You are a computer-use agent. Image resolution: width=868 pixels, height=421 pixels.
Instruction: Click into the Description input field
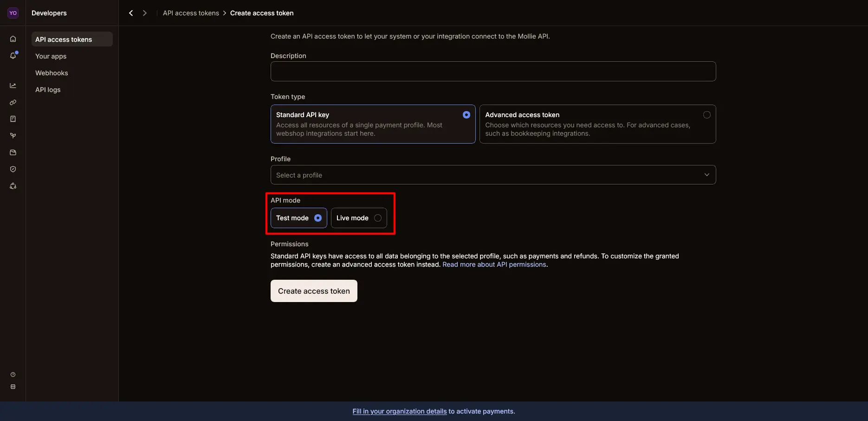[x=493, y=71]
